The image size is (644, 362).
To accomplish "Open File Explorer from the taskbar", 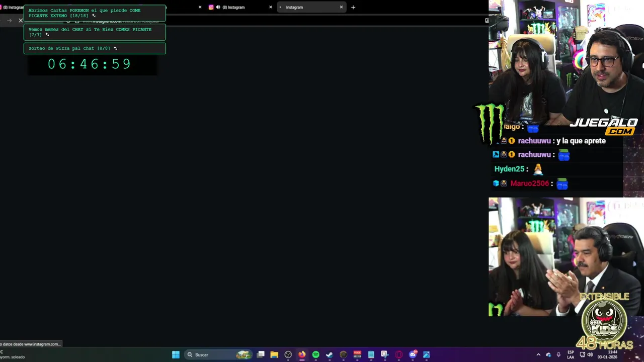I will [274, 354].
